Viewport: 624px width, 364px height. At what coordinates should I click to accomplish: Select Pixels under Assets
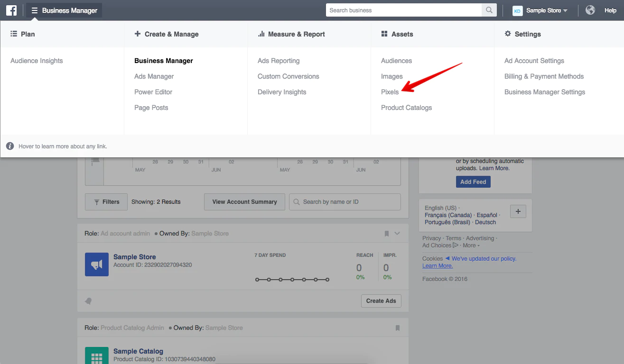pyautogui.click(x=390, y=92)
